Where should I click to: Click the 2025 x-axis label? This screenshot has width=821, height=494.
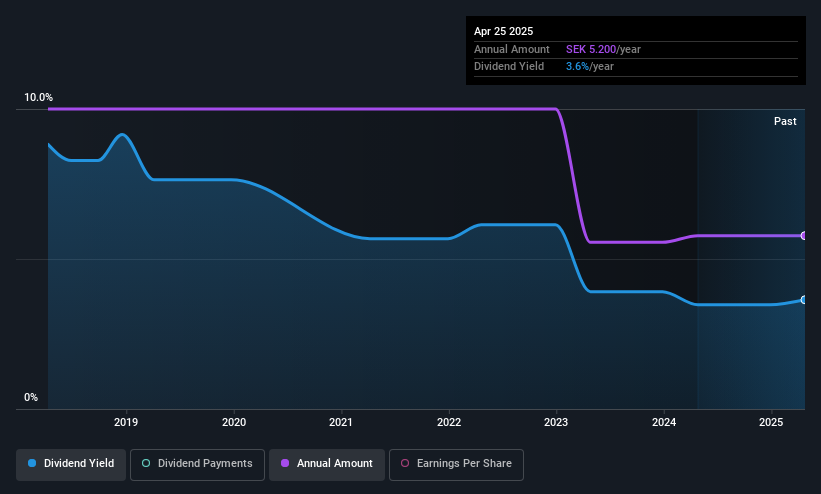coord(771,422)
